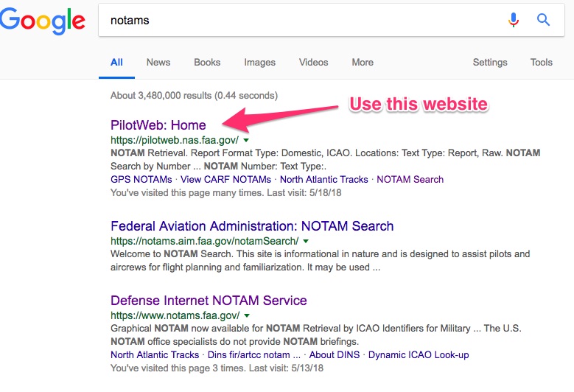Open the NOTAM Search sitelink under PilotWeb

click(410, 179)
